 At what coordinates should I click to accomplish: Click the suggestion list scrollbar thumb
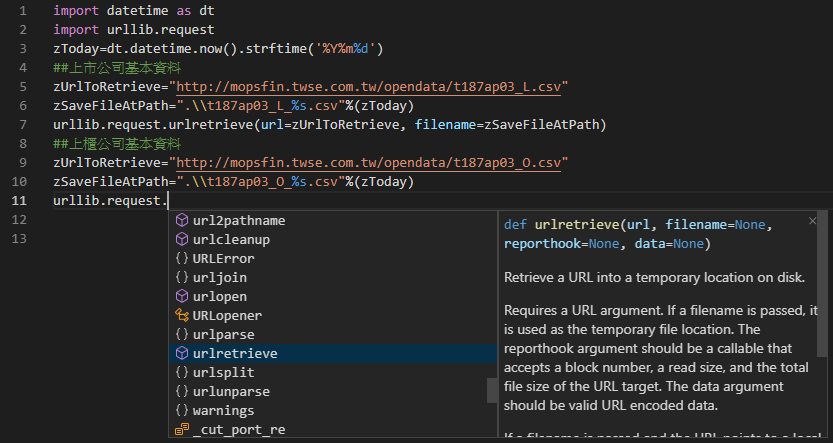tap(492, 390)
